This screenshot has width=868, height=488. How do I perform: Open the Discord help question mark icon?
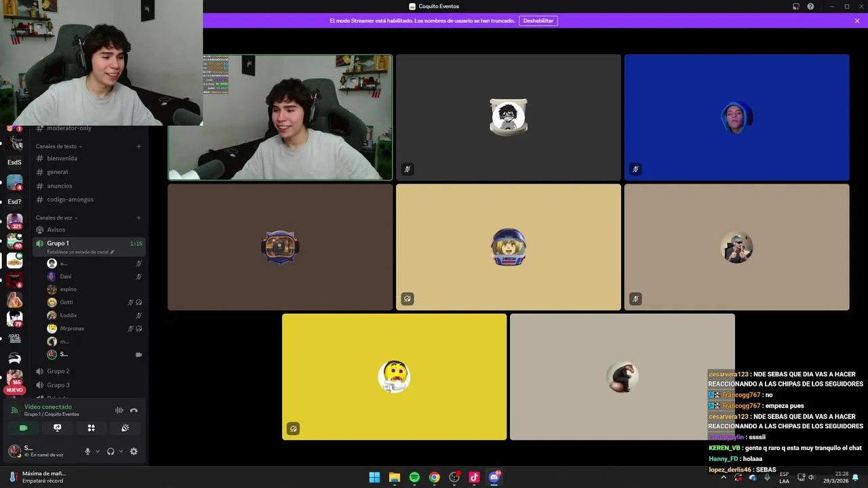[x=810, y=7]
